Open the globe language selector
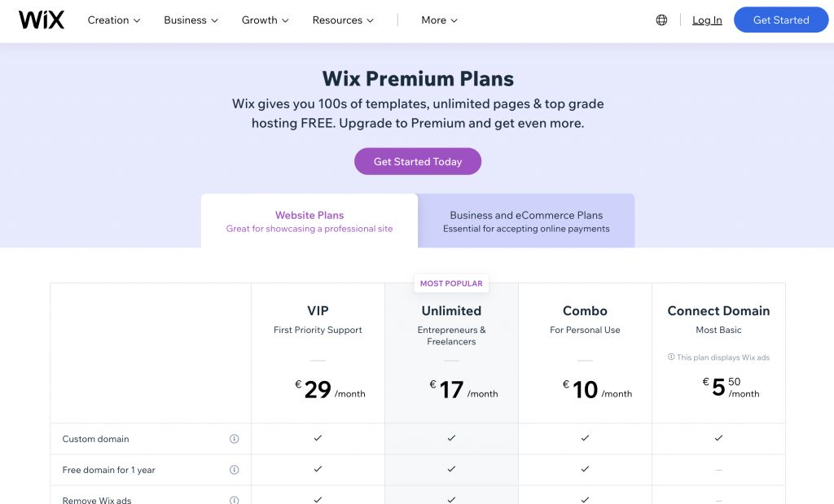Screen dimensions: 834x504 661,20
